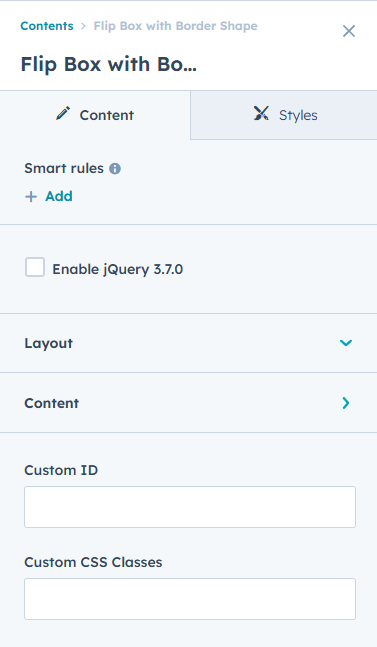Open Content section via its right chevron
This screenshot has width=377, height=647.
pos(346,403)
